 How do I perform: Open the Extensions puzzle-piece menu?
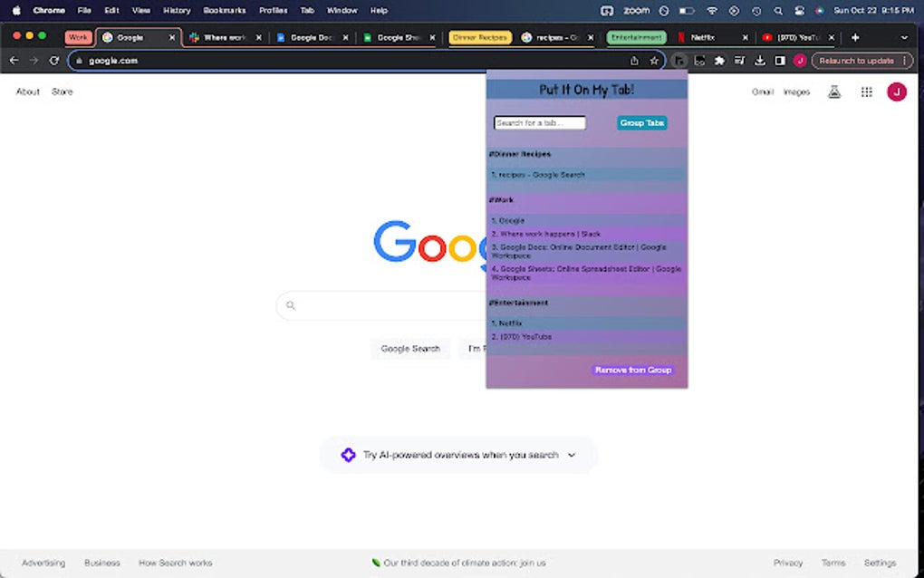(x=719, y=61)
